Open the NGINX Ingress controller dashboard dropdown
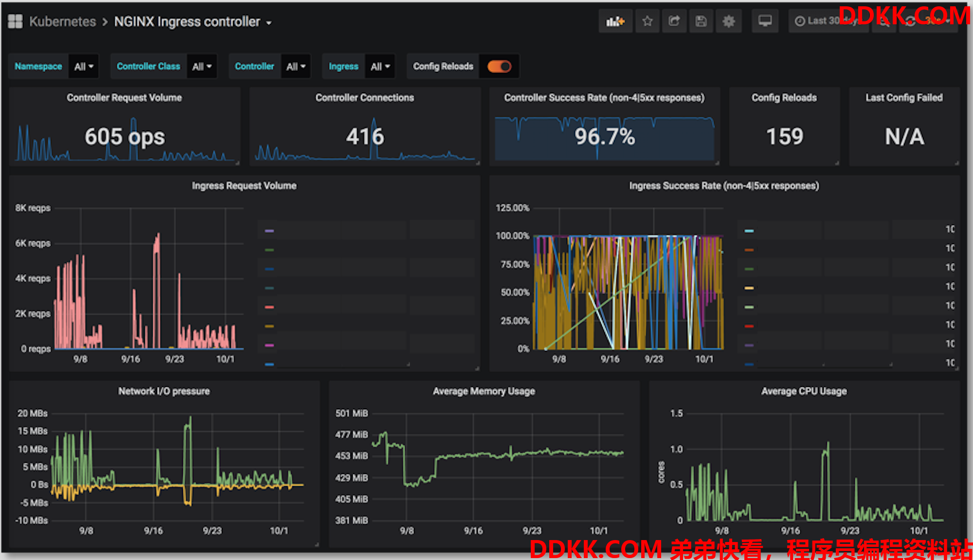 193,22
